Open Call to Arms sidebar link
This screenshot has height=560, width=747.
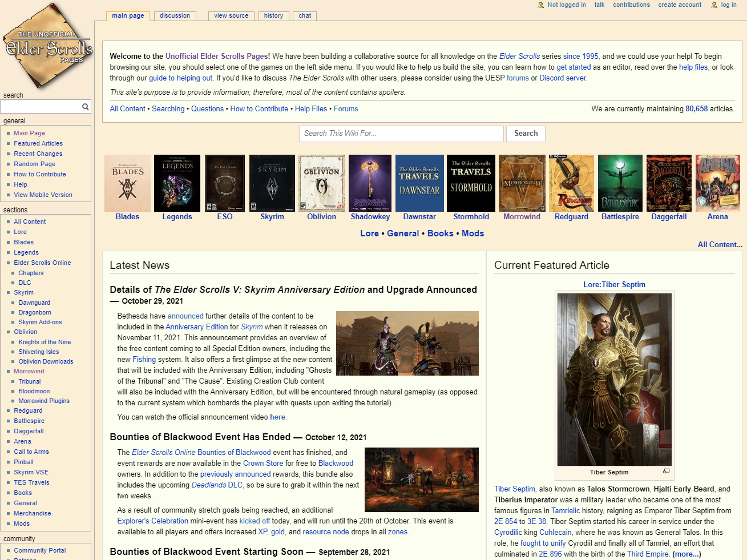pos(31,452)
